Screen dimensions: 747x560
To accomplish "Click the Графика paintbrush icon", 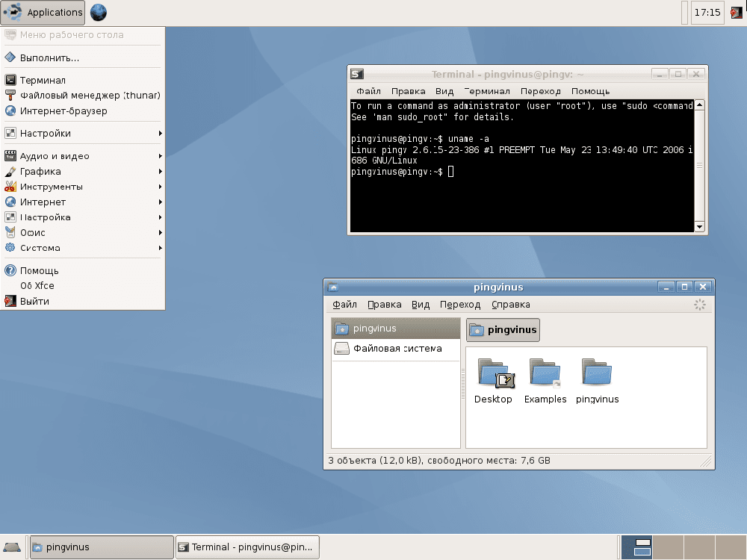I will tap(10, 171).
